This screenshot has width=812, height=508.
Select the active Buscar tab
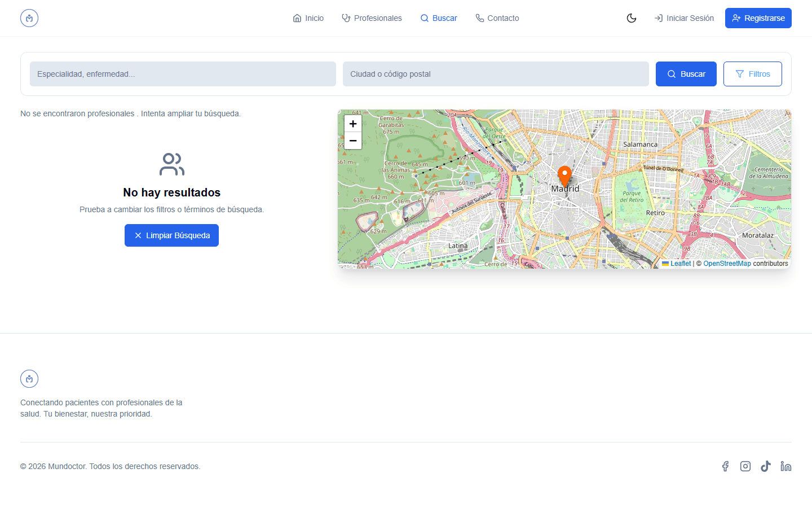(x=439, y=17)
